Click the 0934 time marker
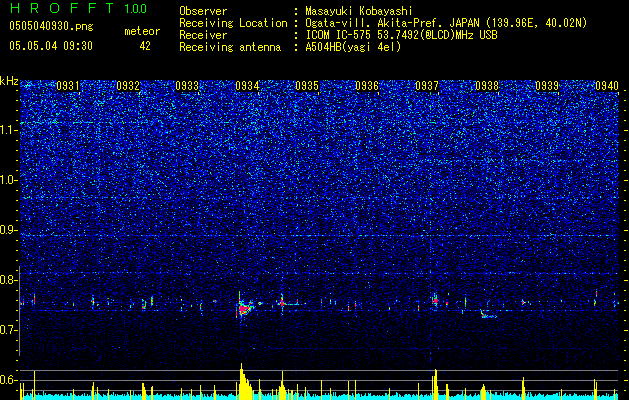Image resolution: width=629 pixels, height=400 pixels. click(247, 86)
